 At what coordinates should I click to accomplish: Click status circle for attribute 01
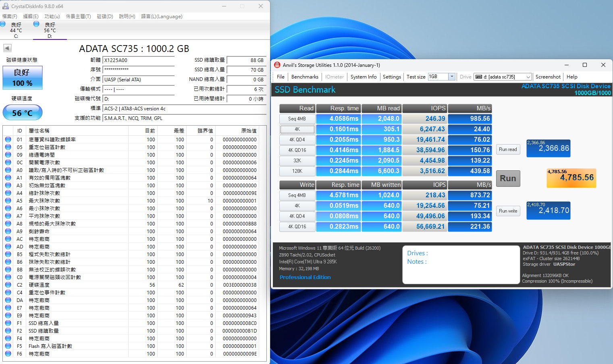8,139
